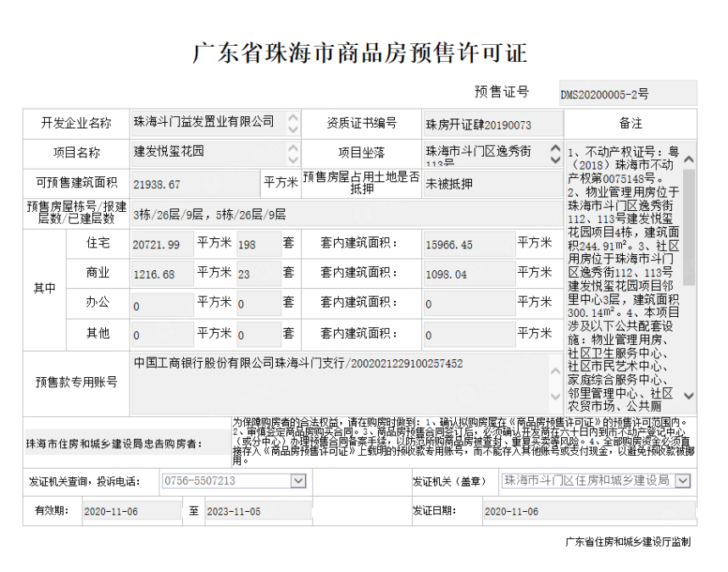This screenshot has width=728, height=572.
Task: Click down arrow in 项目坐落 field
Action: click(555, 159)
